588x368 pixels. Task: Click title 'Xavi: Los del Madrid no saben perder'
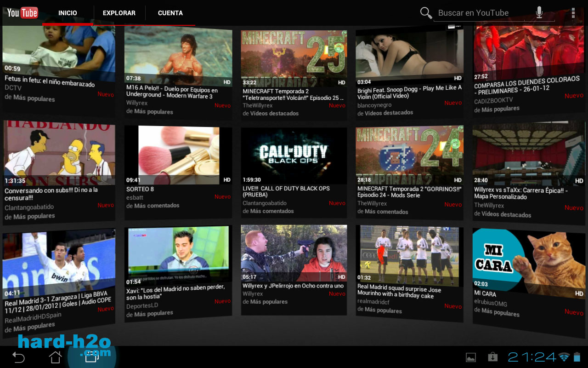(x=175, y=292)
